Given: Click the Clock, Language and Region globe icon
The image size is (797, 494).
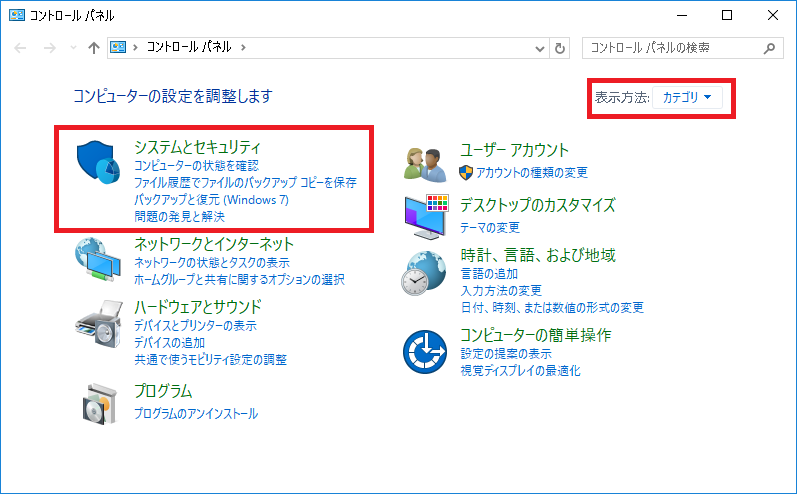Looking at the screenshot, I should pyautogui.click(x=423, y=273).
